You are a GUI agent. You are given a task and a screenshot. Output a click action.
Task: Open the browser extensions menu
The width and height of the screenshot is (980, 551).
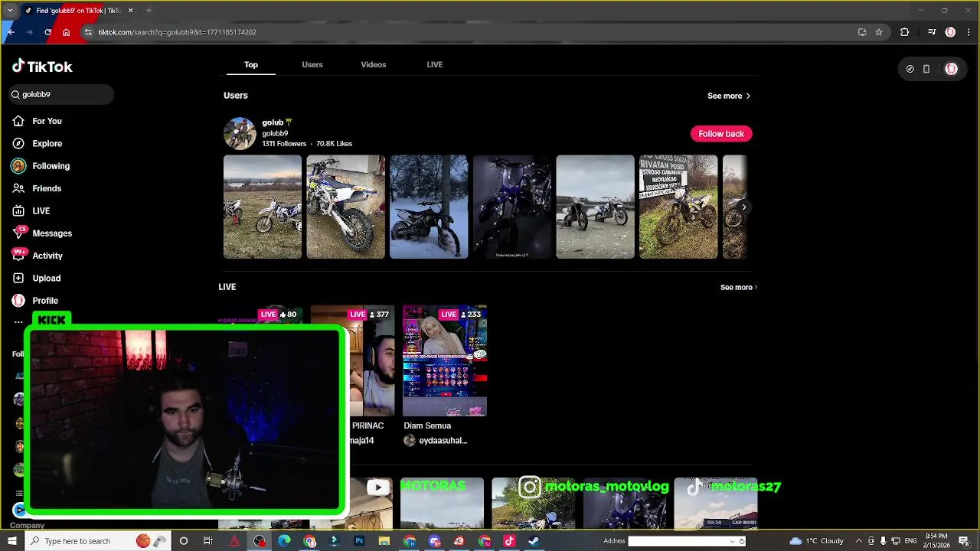[x=905, y=32]
